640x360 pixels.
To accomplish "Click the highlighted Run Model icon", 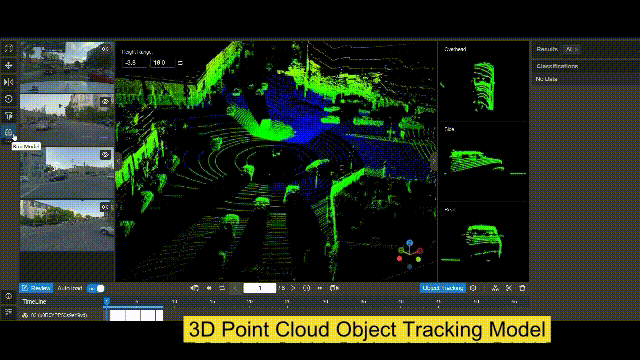I will (x=9, y=132).
